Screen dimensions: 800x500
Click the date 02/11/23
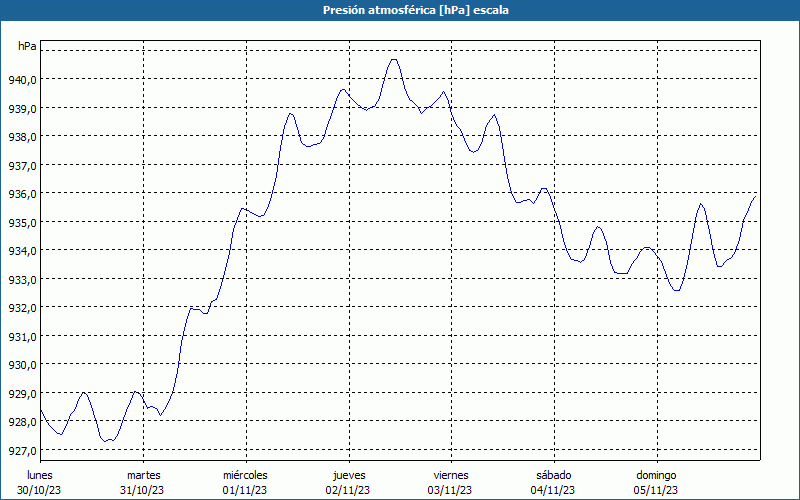(348, 490)
